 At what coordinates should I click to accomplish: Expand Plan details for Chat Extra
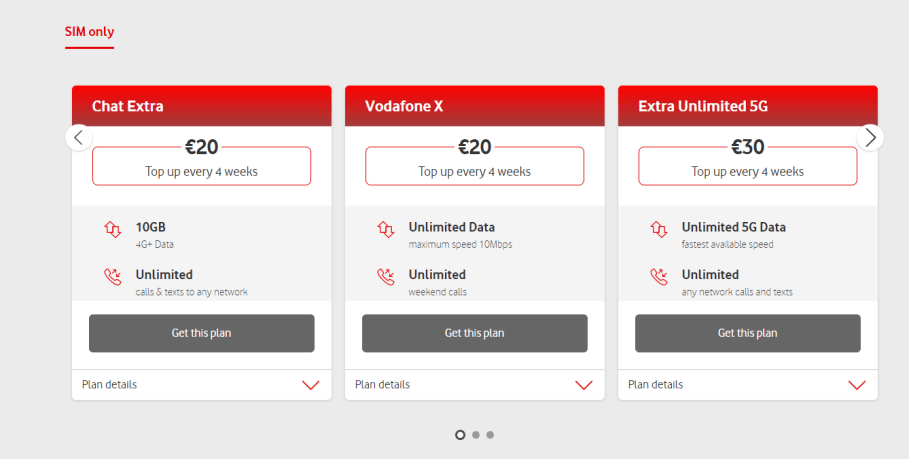[202, 385]
